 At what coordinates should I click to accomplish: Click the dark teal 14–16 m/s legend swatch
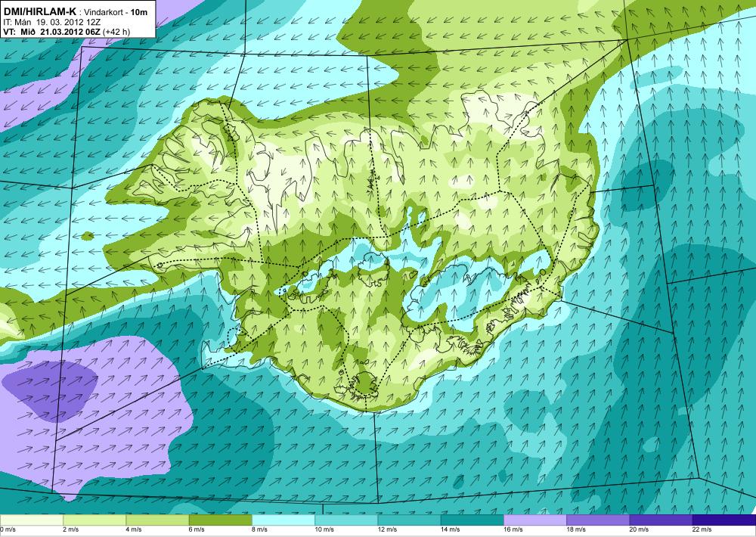[x=472, y=520]
